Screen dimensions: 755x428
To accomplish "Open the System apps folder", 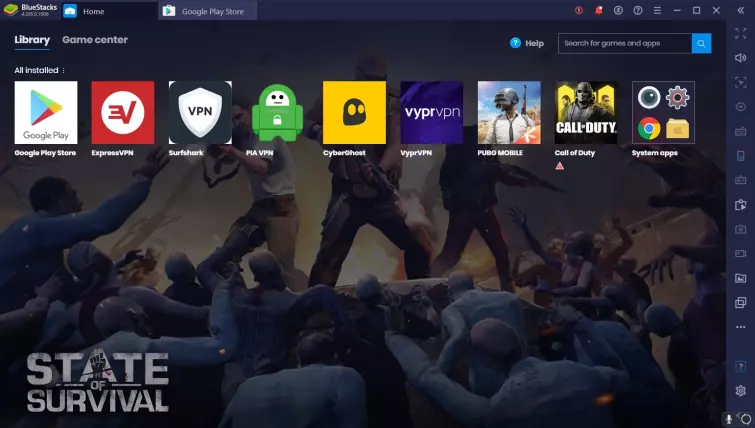I will click(x=663, y=112).
